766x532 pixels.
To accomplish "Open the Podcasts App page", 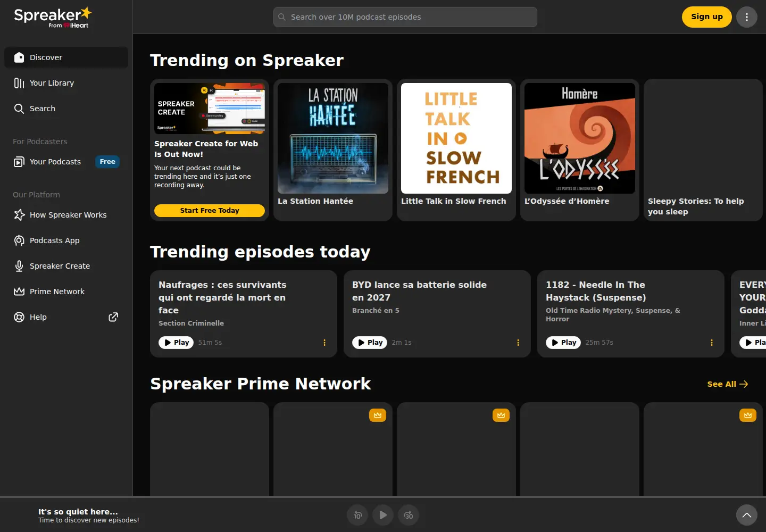I will [x=66, y=240].
